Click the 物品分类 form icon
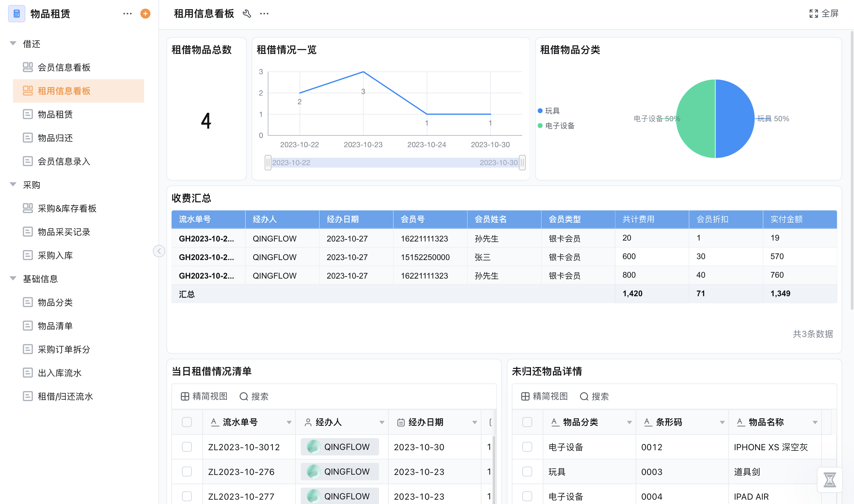854x504 pixels. click(28, 302)
